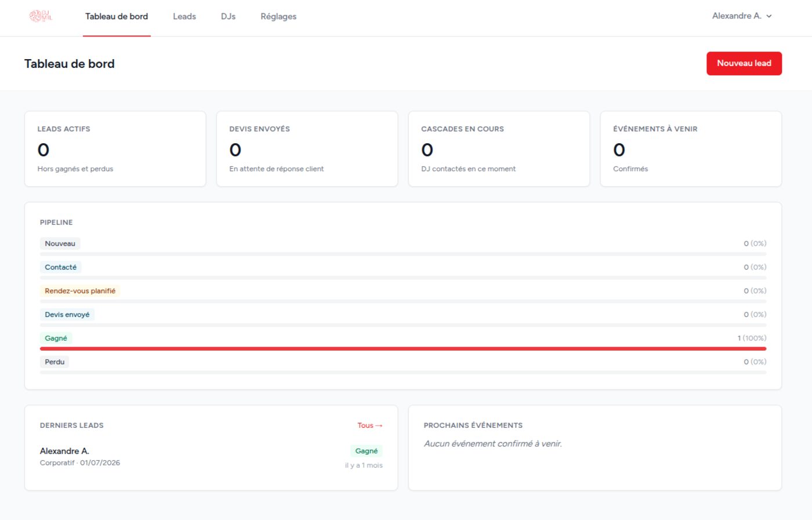812x520 pixels.
Task: Open the Événements à venir card
Action: [x=691, y=149]
